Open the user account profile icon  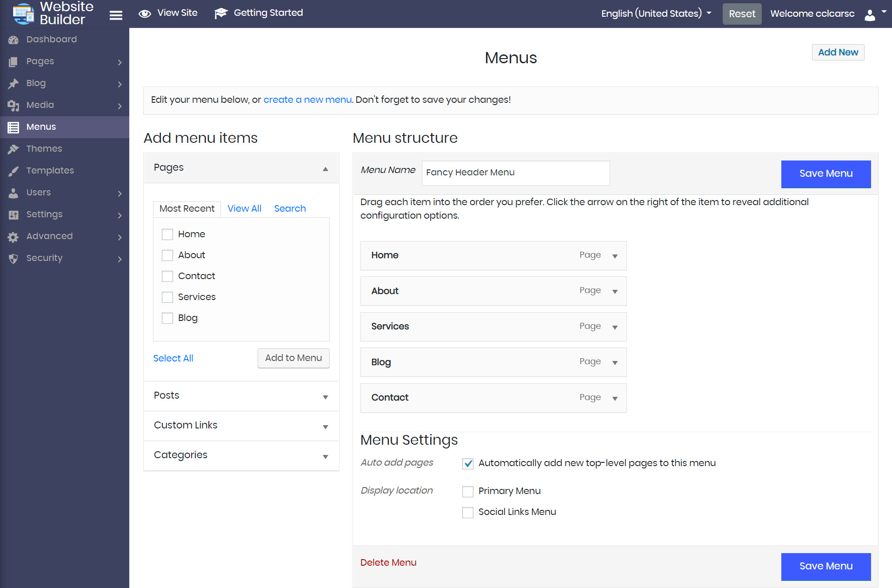870,15
